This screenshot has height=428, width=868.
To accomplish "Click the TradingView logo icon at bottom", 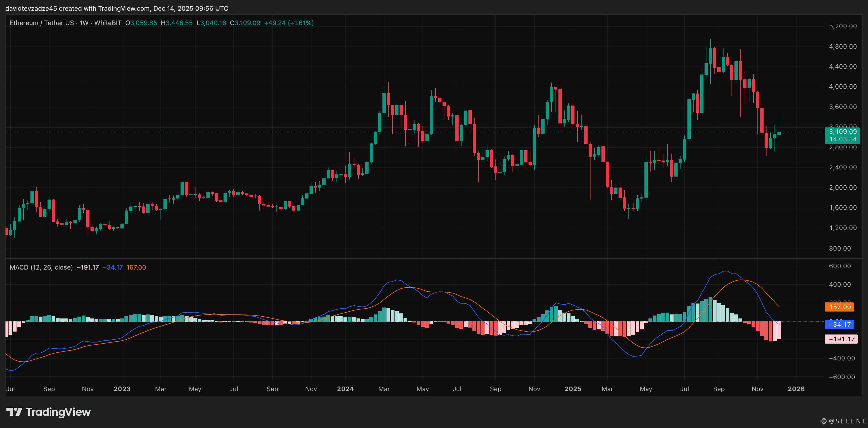I will (14, 411).
